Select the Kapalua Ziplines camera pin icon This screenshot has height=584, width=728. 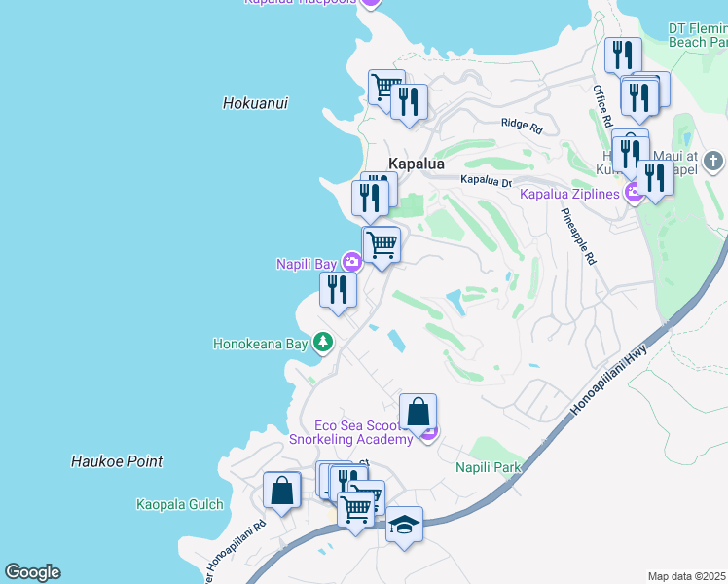pyautogui.click(x=633, y=192)
